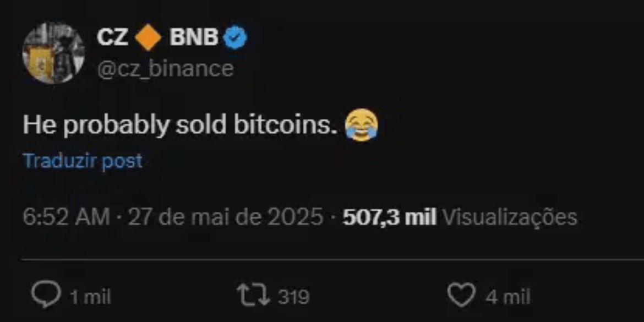Click the 6:52 AM timestamp
This screenshot has width=644, height=322.
coord(66,217)
